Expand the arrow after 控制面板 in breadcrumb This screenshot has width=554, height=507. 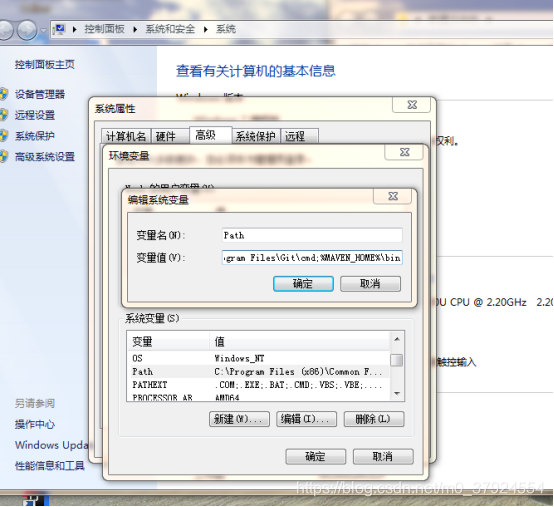click(135, 29)
